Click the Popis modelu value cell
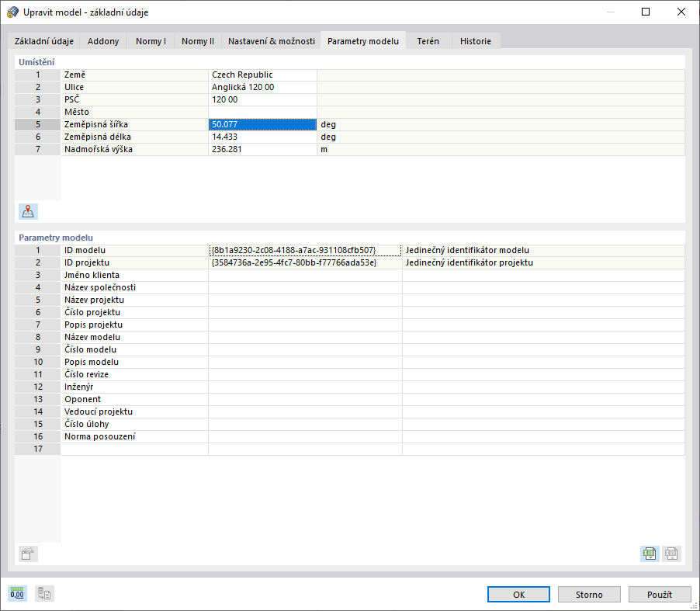 tap(305, 363)
